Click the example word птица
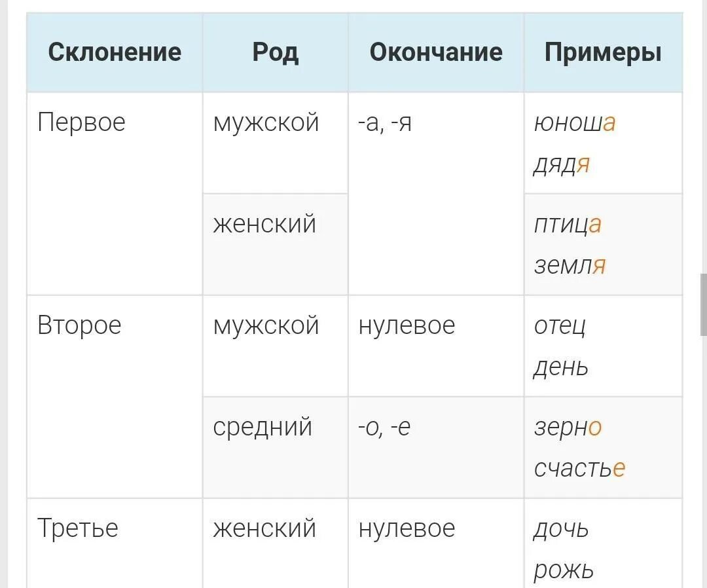This screenshot has height=588, width=707. (x=568, y=225)
